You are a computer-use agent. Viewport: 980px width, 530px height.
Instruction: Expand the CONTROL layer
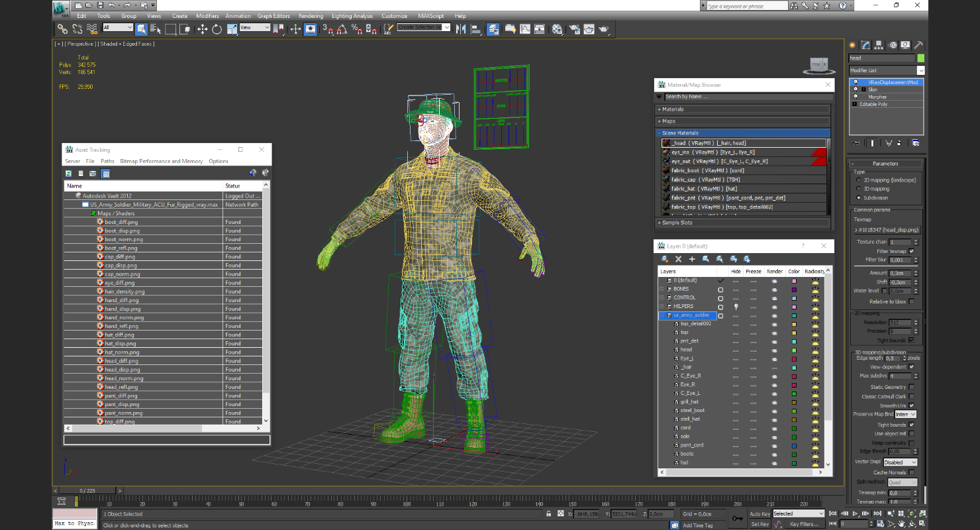click(661, 297)
